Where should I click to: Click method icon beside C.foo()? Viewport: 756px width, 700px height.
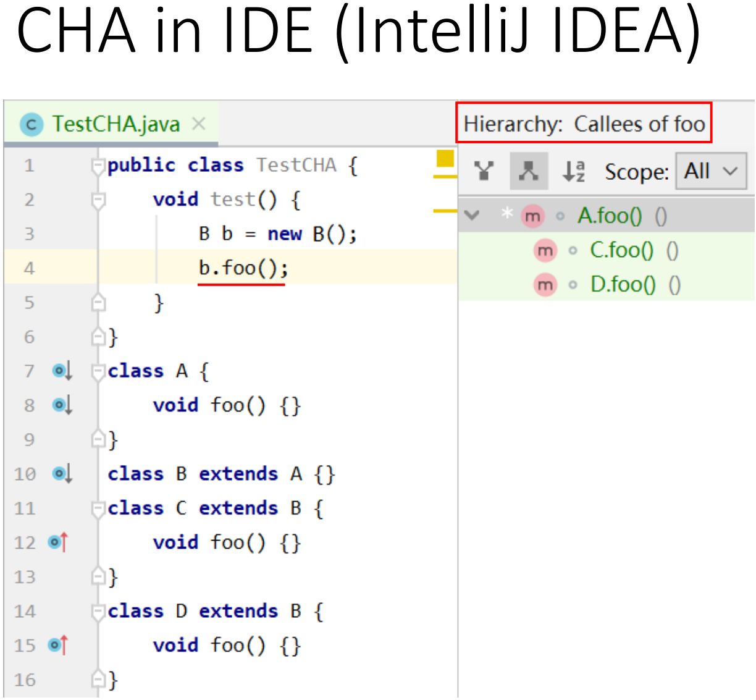[x=545, y=251]
